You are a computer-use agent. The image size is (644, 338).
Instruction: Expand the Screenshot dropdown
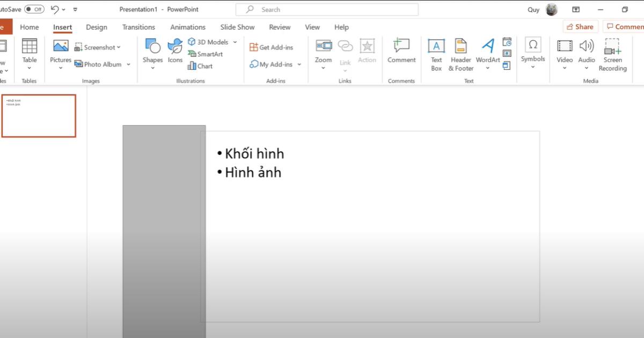click(x=119, y=47)
